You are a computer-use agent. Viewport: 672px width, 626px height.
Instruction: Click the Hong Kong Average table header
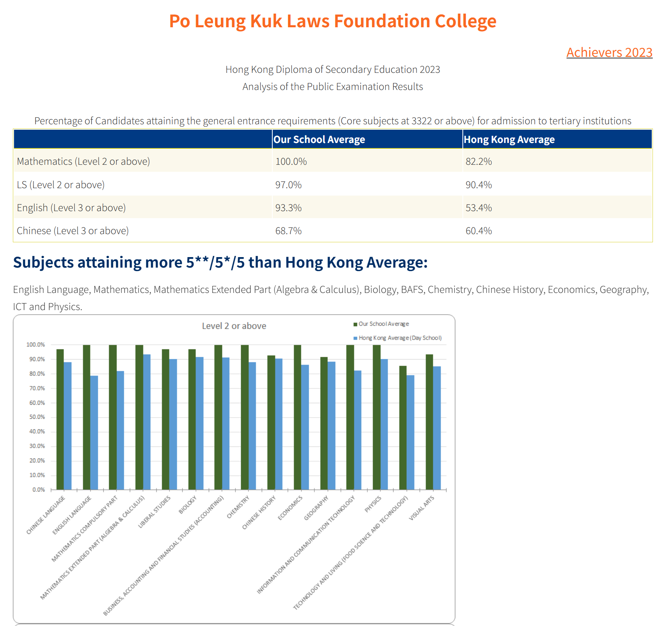pyautogui.click(x=509, y=139)
